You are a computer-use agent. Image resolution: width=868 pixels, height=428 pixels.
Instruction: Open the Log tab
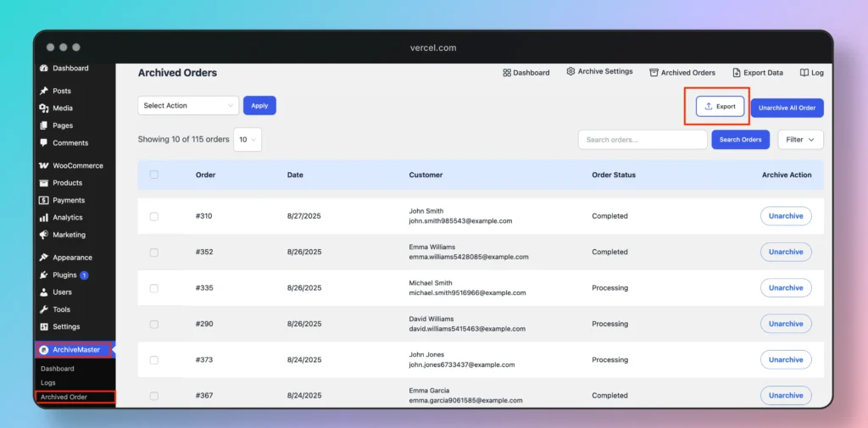(x=812, y=73)
